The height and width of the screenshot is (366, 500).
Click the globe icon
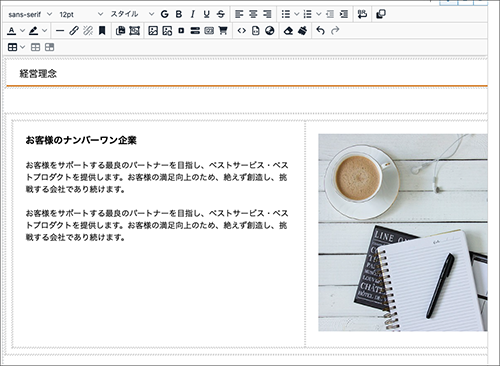coord(270,31)
